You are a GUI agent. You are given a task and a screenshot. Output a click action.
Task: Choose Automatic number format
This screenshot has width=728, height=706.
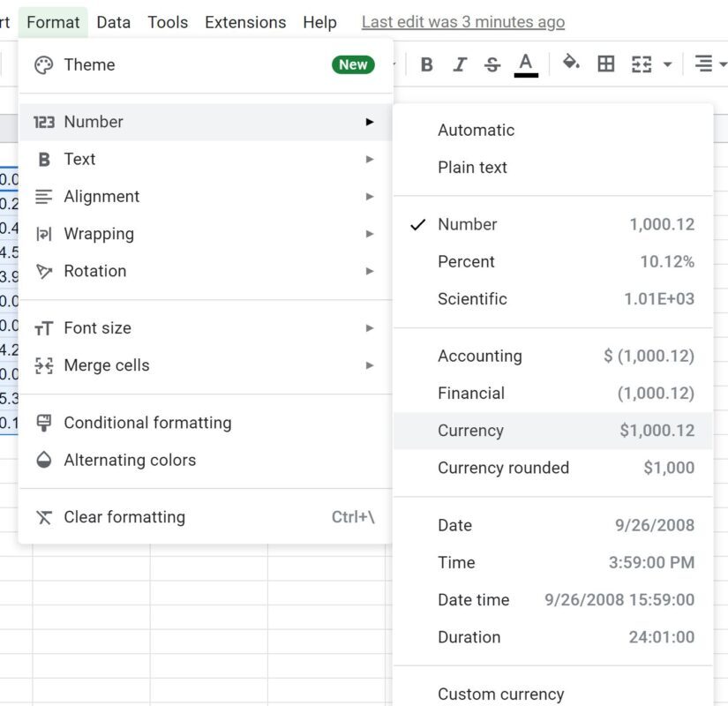click(553, 130)
